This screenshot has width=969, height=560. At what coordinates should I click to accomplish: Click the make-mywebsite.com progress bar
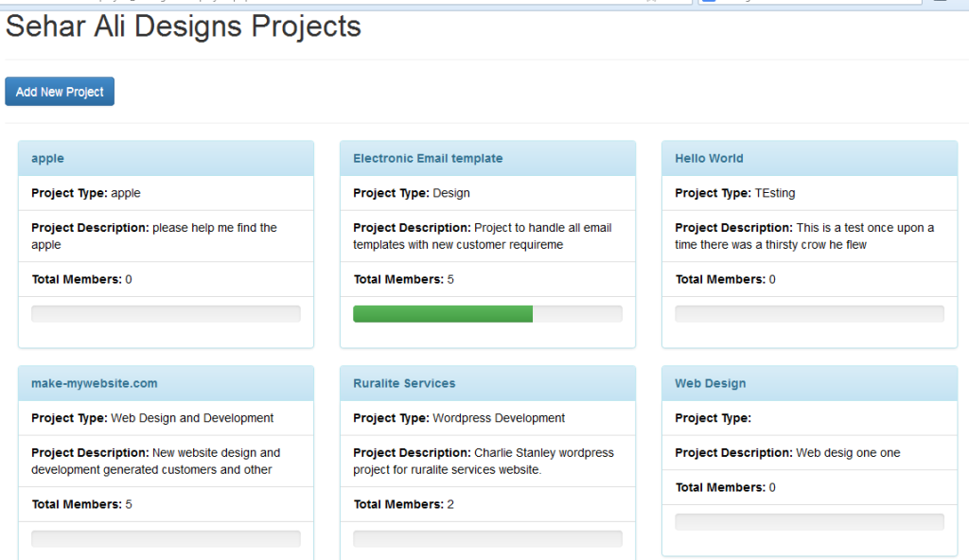166,539
